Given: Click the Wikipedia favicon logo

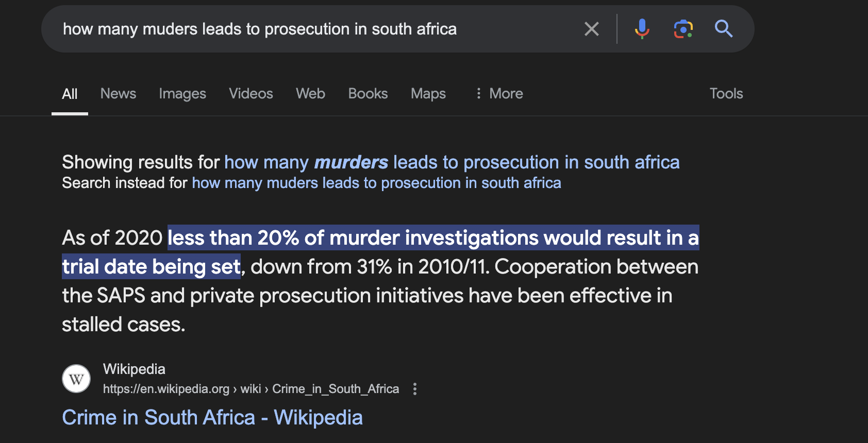Looking at the screenshot, I should tap(76, 379).
